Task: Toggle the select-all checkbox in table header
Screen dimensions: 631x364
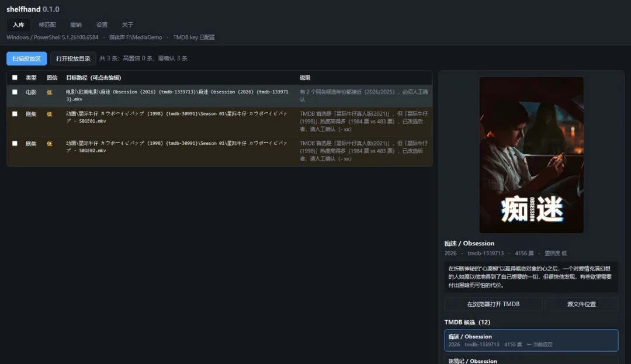Action: click(x=15, y=78)
